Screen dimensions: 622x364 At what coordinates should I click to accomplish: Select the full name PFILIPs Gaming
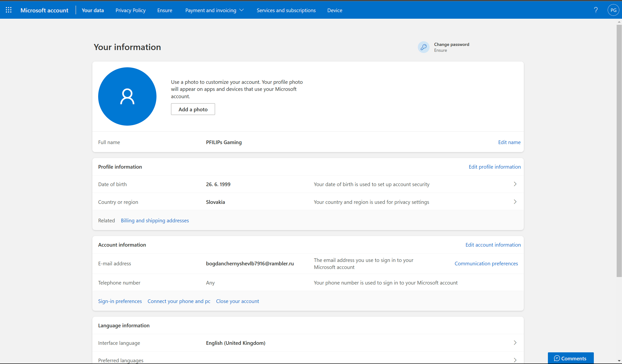tap(224, 142)
